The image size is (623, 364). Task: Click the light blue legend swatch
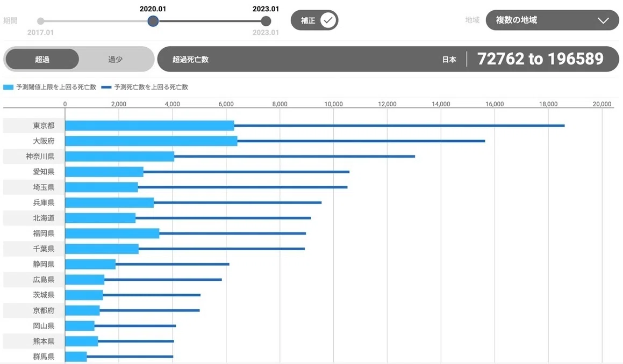(9, 87)
